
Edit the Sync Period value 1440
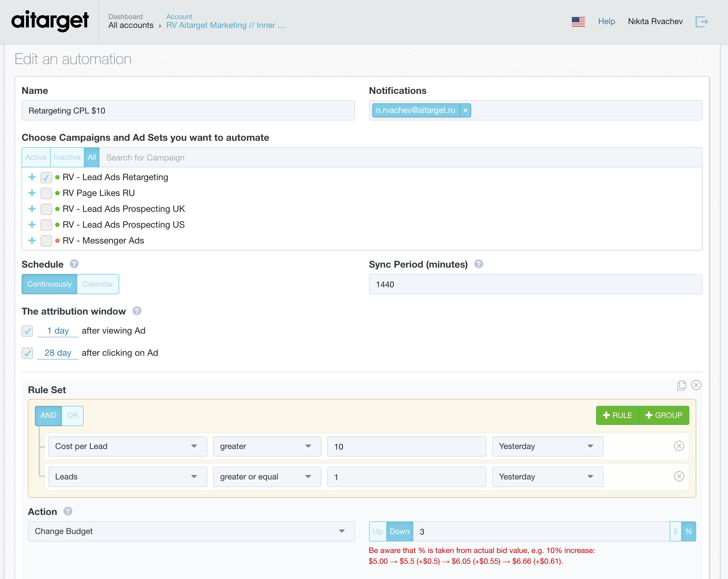pos(536,284)
